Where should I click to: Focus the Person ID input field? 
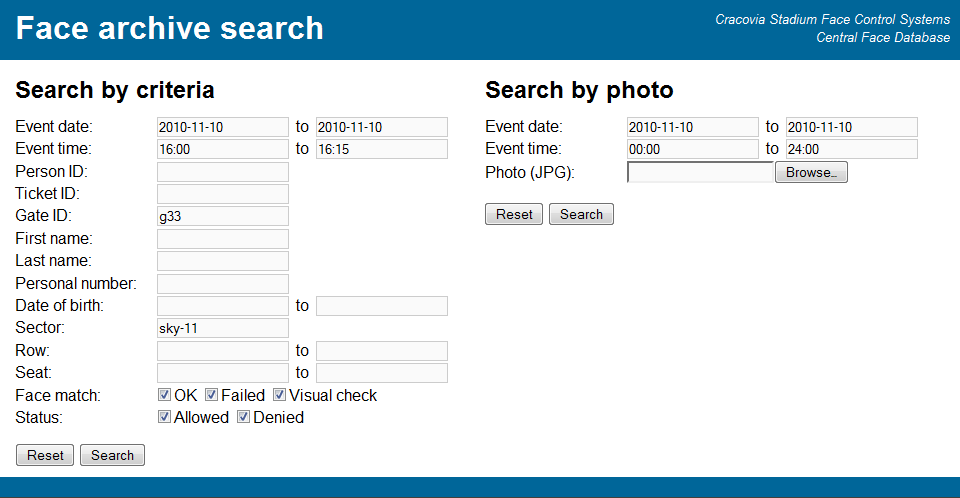(x=223, y=172)
